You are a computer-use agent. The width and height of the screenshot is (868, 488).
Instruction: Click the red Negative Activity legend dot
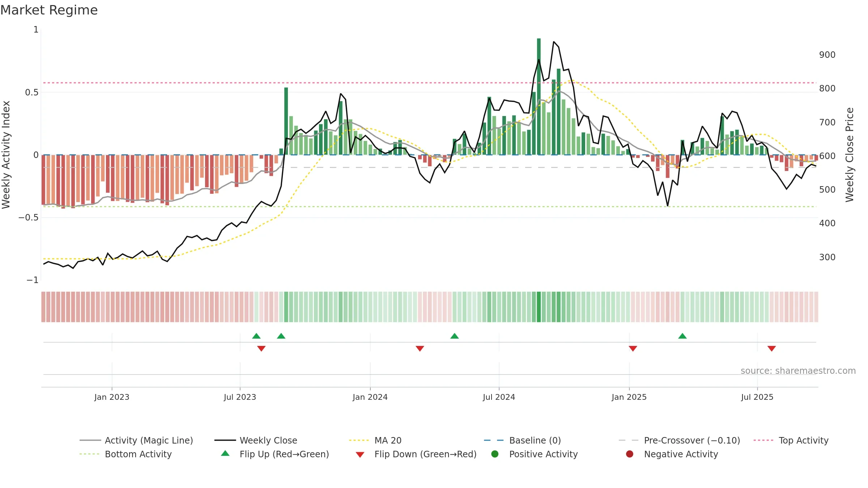630,454
